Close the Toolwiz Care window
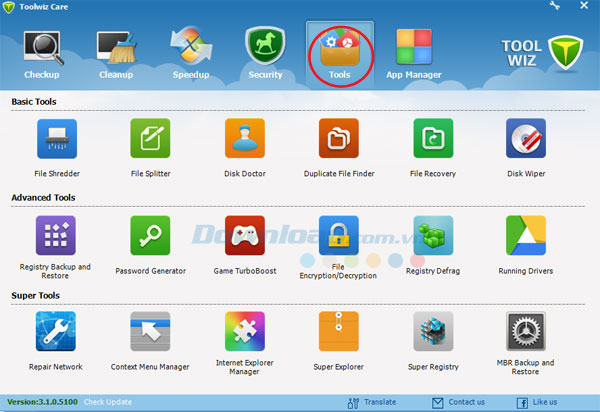600x412 pixels. tap(584, 5)
